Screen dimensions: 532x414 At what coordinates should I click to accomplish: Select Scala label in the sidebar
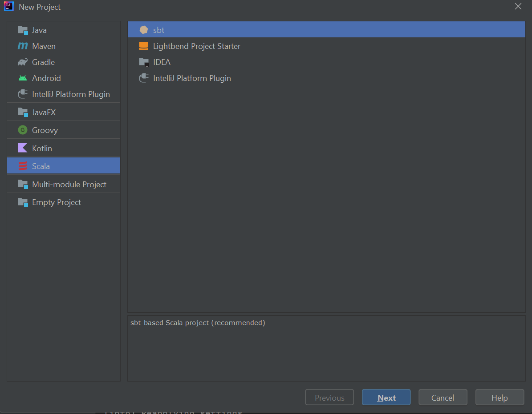[x=41, y=166]
